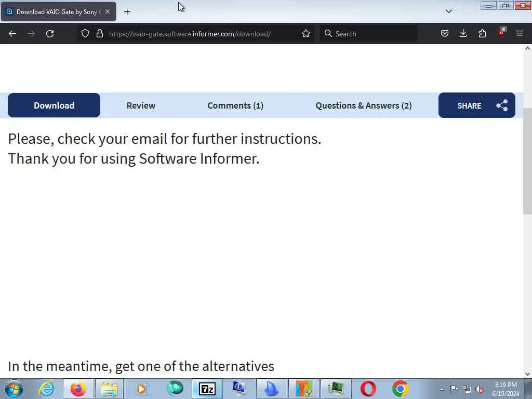Open the uBlock extension icon
This screenshot has height=399, width=532.
coord(501,33)
